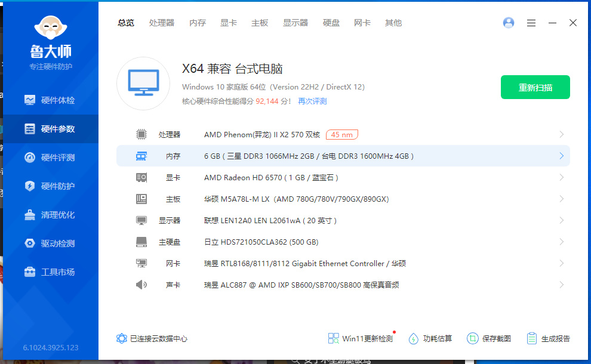Click the 处理器 CPU chip icon
Image resolution: width=591 pixels, height=364 pixels.
[141, 134]
